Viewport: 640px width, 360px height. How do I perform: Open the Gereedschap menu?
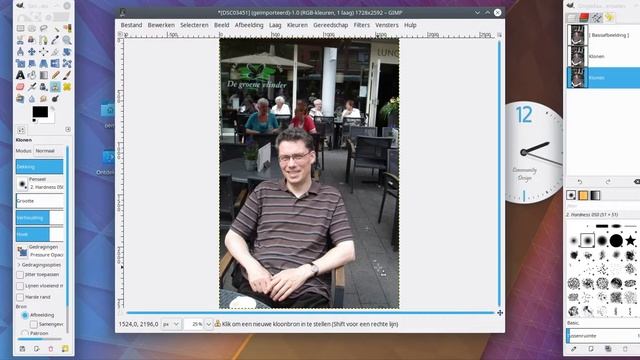point(331,25)
